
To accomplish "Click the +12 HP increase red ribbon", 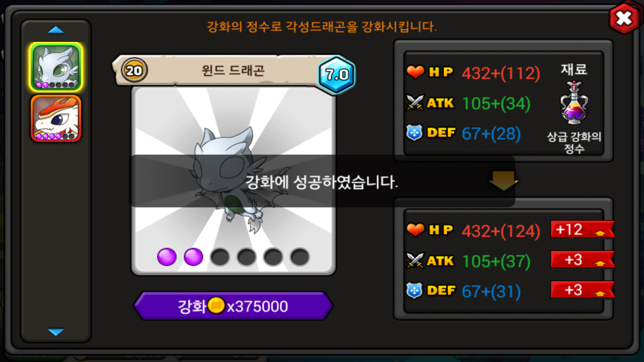I will (583, 230).
